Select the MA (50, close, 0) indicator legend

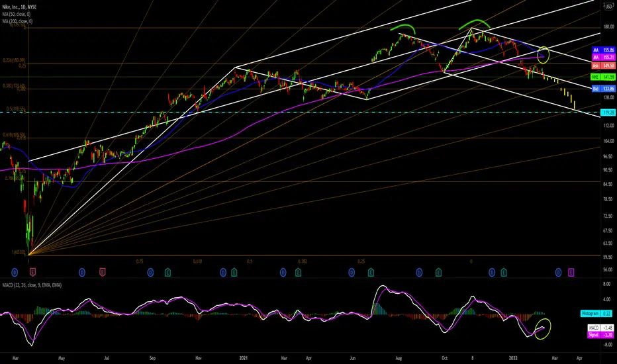click(x=16, y=14)
